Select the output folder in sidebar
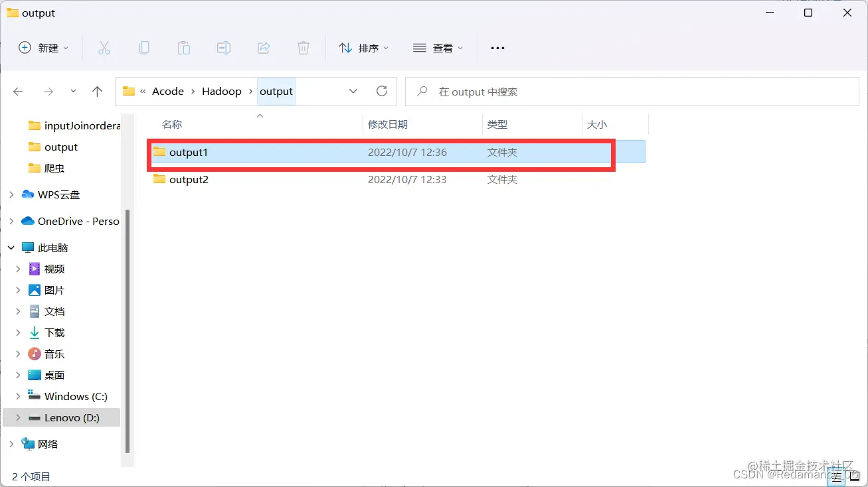Image resolution: width=868 pixels, height=487 pixels. tap(54, 147)
